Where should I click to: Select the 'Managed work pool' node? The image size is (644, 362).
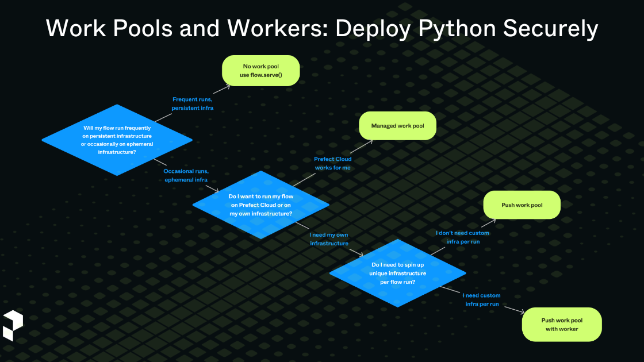397,125
